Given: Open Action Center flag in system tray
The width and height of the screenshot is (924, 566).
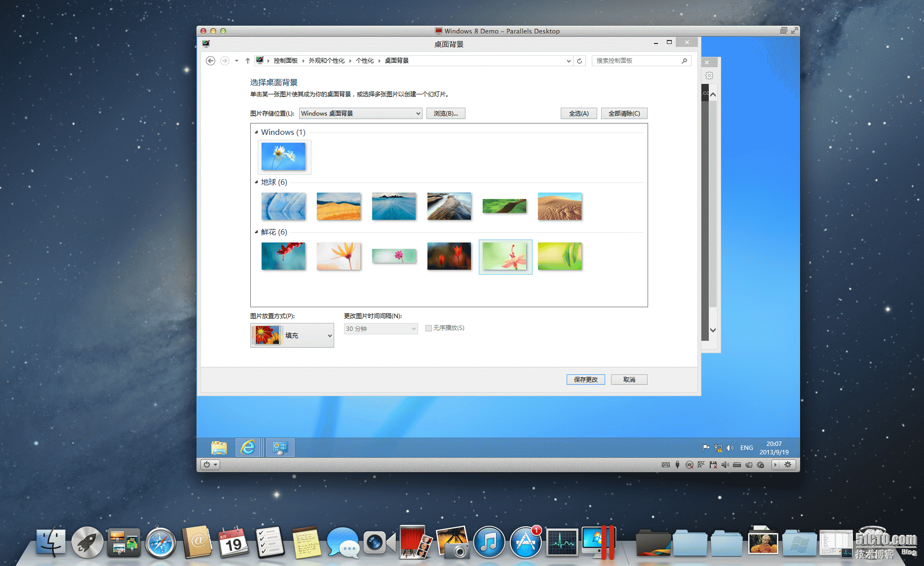Looking at the screenshot, I should pyautogui.click(x=706, y=448).
